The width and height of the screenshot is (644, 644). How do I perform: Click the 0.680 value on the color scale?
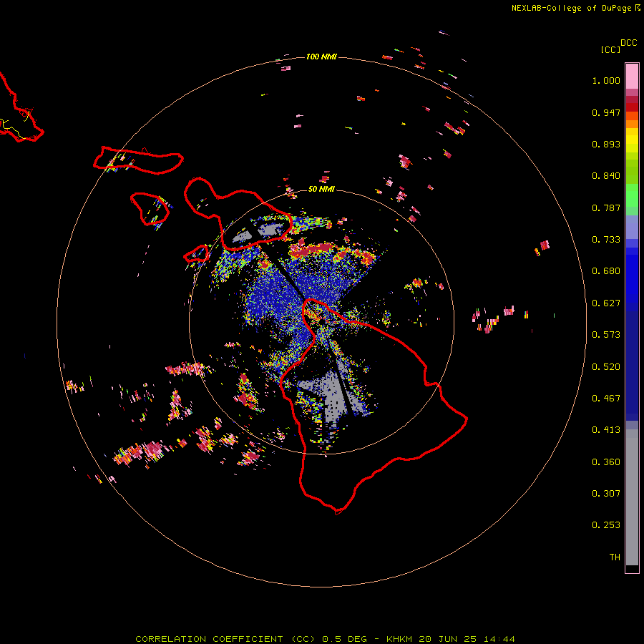click(606, 271)
